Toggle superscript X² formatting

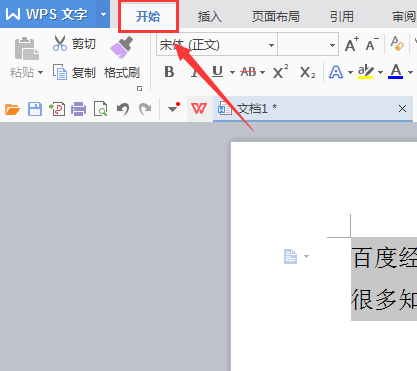280,72
